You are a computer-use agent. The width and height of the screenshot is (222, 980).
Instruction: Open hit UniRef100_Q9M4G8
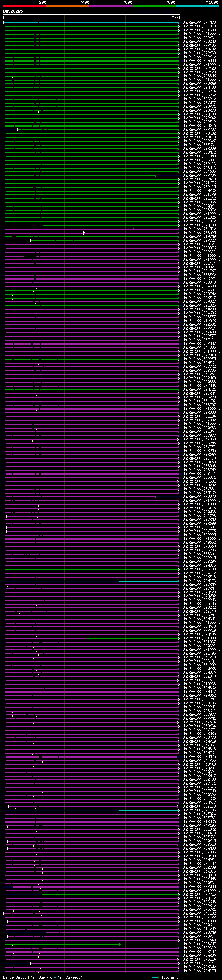(199, 88)
